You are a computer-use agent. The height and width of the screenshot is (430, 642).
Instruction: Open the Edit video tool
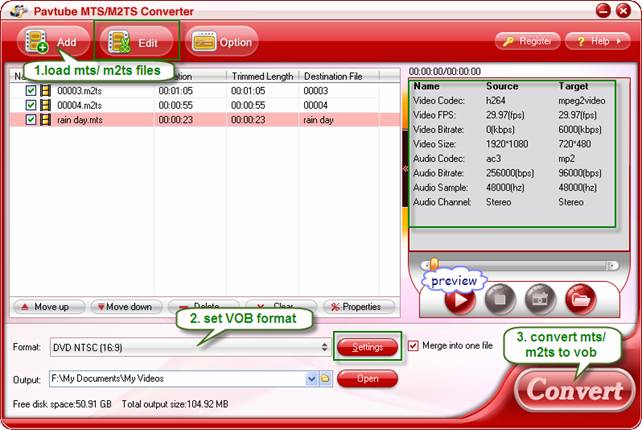pyautogui.click(x=136, y=42)
